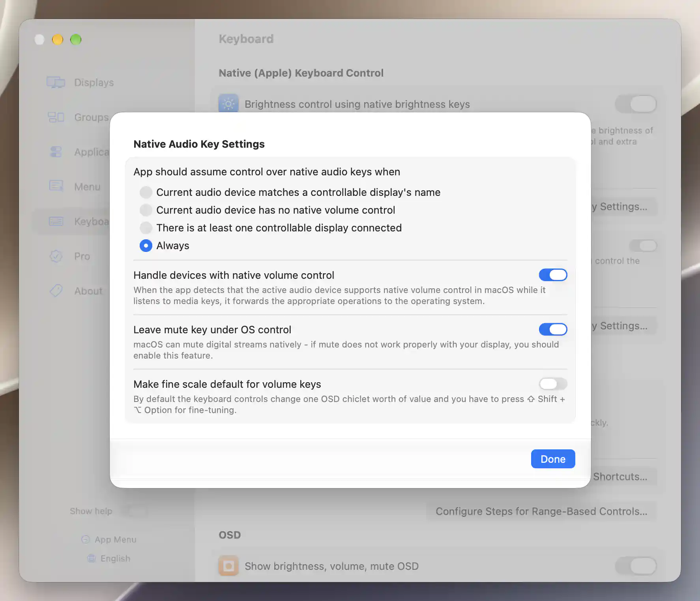The height and width of the screenshot is (601, 700).
Task: Toggle the Show help switch
Action: point(134,511)
